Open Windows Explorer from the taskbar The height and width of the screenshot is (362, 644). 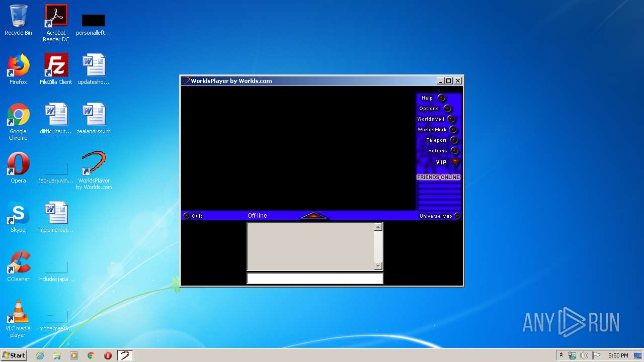pyautogui.click(x=57, y=355)
